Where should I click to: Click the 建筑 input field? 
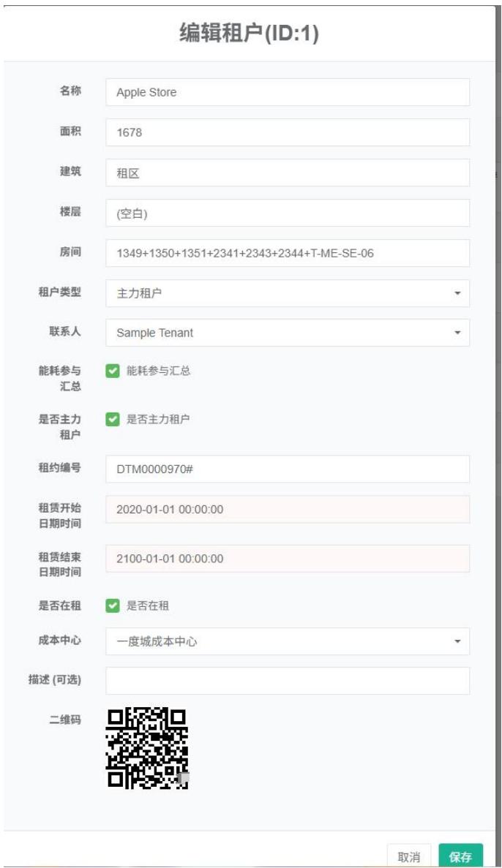(x=287, y=173)
